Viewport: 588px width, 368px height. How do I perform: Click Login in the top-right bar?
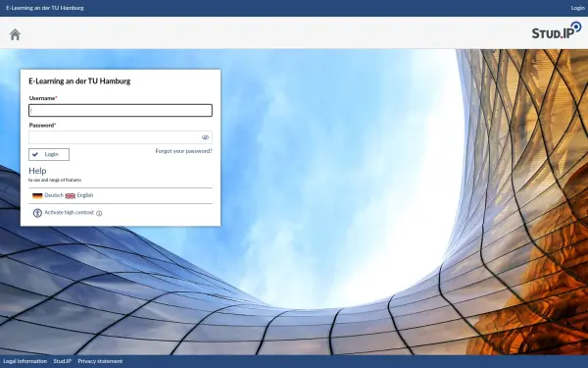[x=577, y=8]
